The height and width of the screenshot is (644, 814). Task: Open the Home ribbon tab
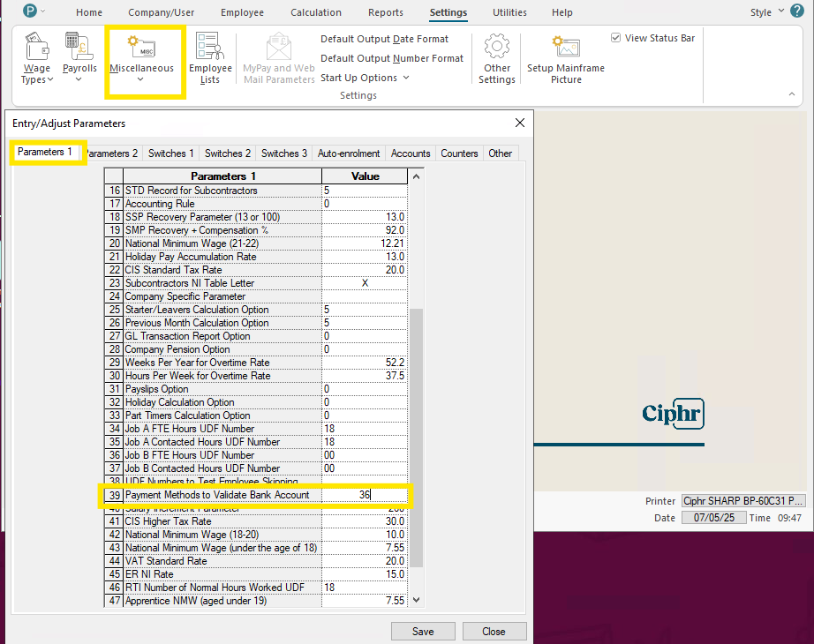(89, 12)
